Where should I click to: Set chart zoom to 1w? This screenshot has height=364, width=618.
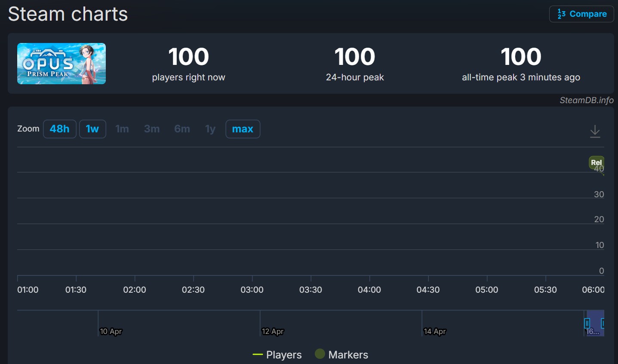click(x=92, y=129)
